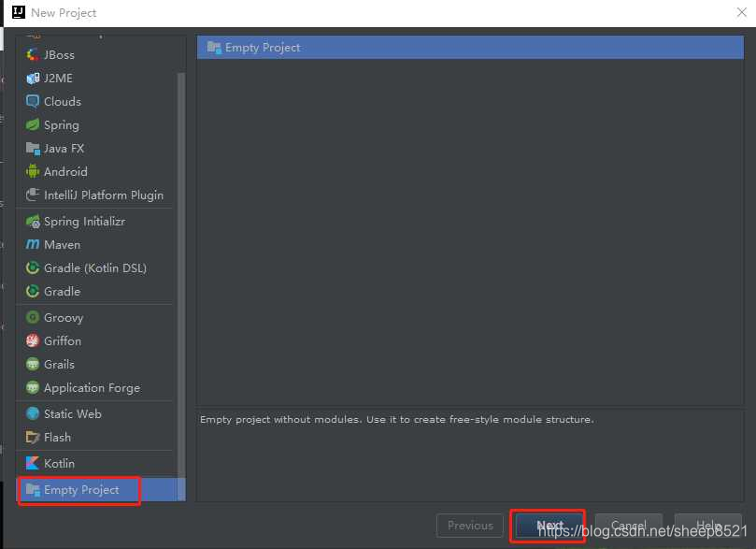Click the project type list scrollbar
Screen dimensions: 756x549
pos(181,286)
